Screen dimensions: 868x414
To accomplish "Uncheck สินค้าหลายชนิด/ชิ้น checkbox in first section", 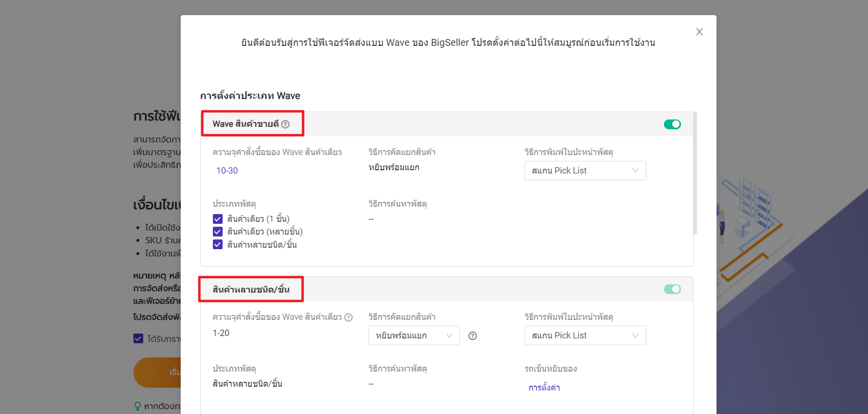I will click(218, 244).
